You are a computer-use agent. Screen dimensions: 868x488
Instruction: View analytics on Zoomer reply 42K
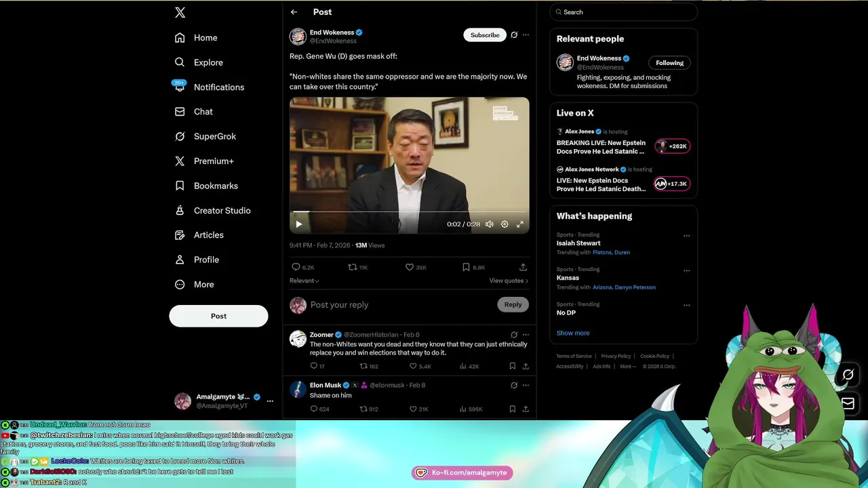[469, 366]
